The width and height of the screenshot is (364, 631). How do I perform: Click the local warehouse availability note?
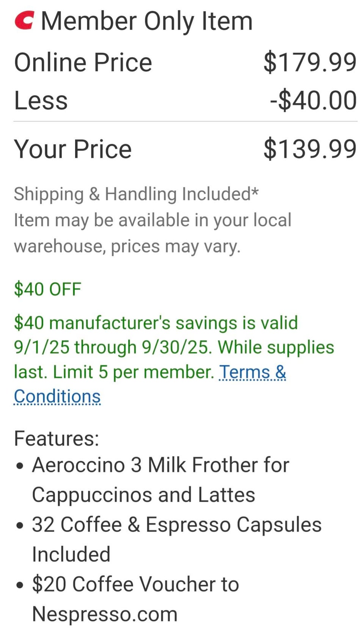click(x=152, y=233)
